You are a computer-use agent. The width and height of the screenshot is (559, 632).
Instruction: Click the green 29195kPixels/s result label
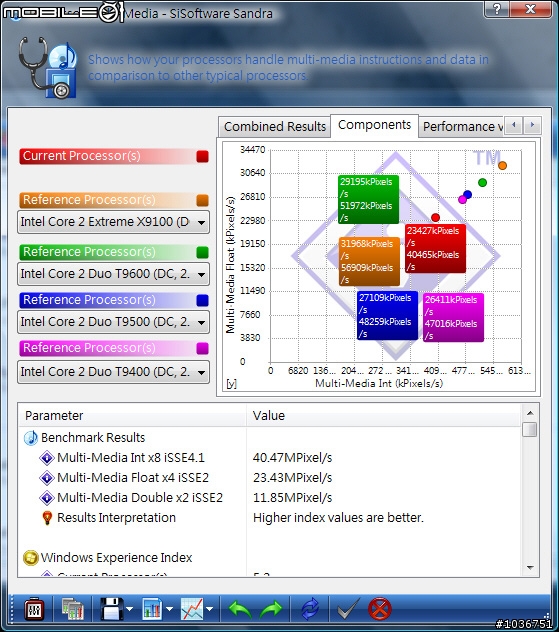(368, 200)
